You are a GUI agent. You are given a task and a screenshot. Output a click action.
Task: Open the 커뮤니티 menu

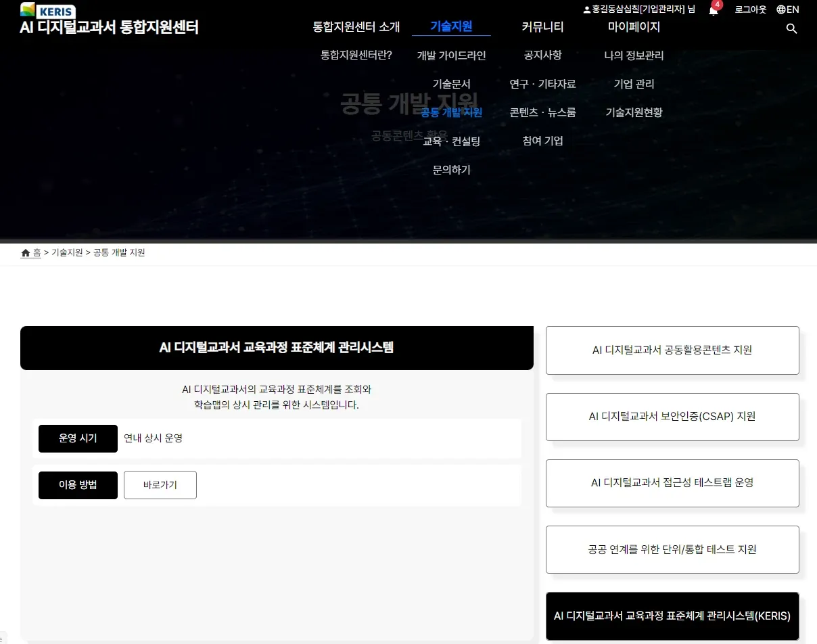click(x=542, y=27)
